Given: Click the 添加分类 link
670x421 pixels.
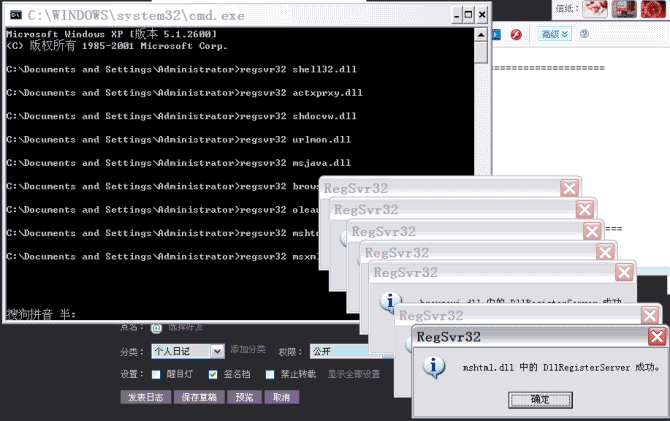Looking at the screenshot, I should (x=248, y=349).
